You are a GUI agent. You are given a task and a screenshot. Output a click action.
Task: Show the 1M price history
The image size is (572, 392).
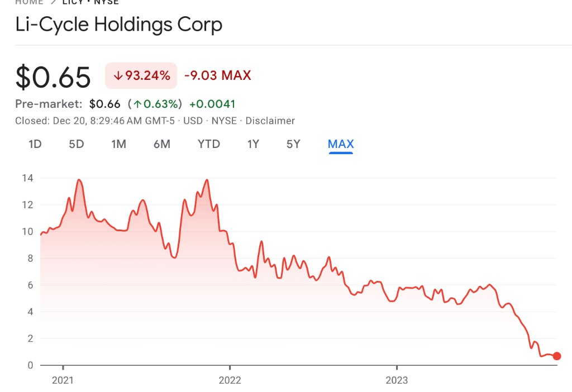click(x=118, y=144)
